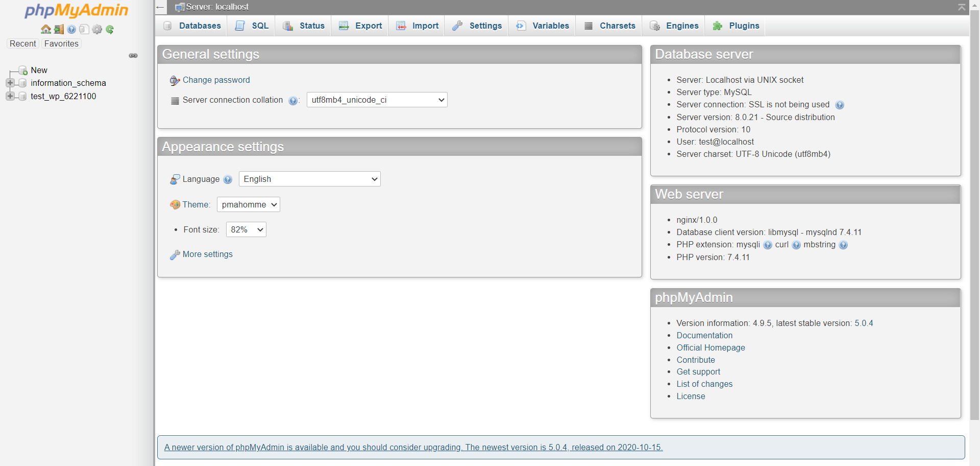This screenshot has height=466, width=980.
Task: Reload navigation panel with green refresh icon
Action: 110,30
